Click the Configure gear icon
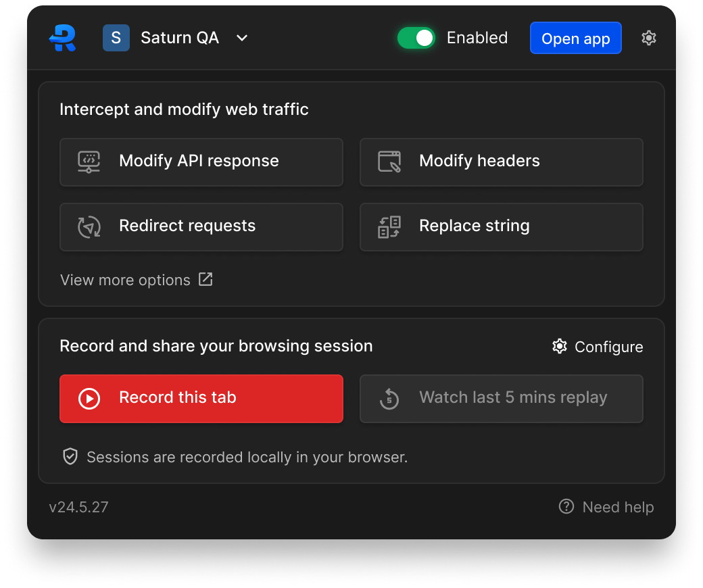703x588 pixels. pos(560,347)
